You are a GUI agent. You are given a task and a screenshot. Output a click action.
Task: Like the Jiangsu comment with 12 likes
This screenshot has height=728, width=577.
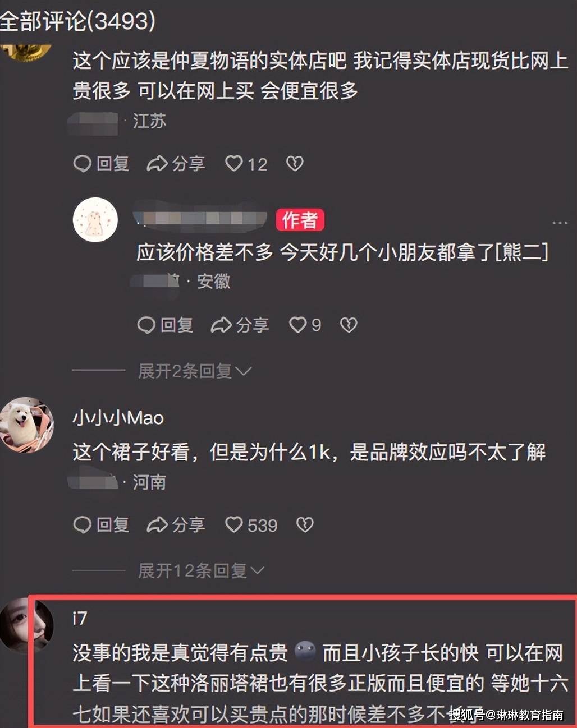246,164
